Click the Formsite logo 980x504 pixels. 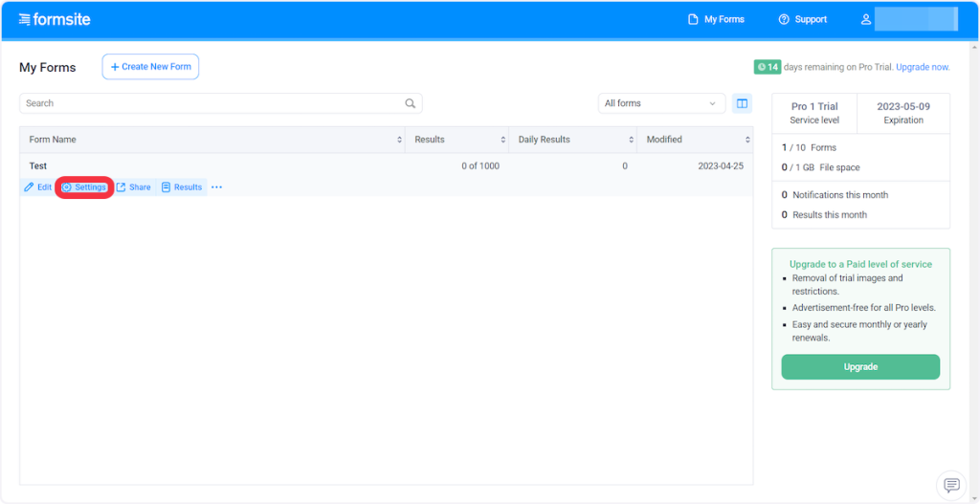(55, 19)
